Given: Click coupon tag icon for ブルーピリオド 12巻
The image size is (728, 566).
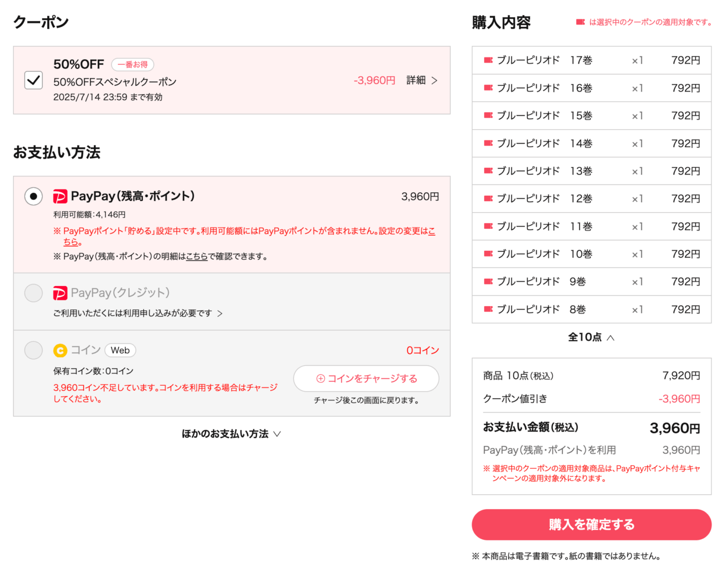Looking at the screenshot, I should coord(488,198).
